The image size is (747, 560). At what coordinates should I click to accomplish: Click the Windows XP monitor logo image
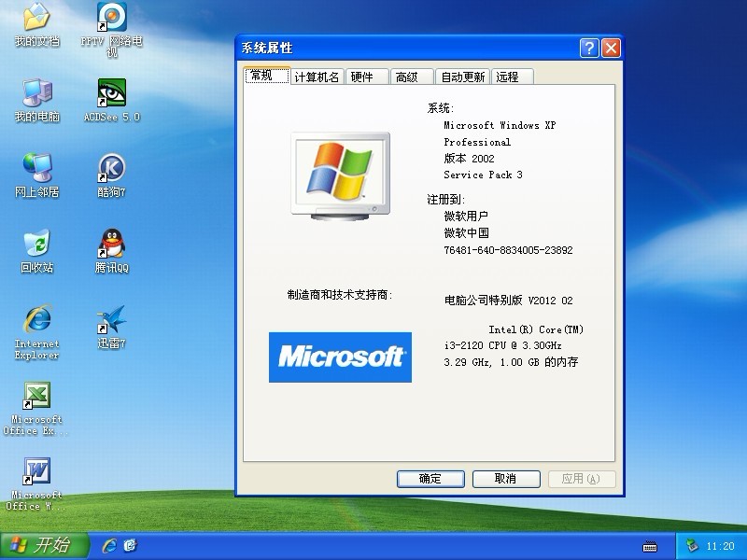340,175
